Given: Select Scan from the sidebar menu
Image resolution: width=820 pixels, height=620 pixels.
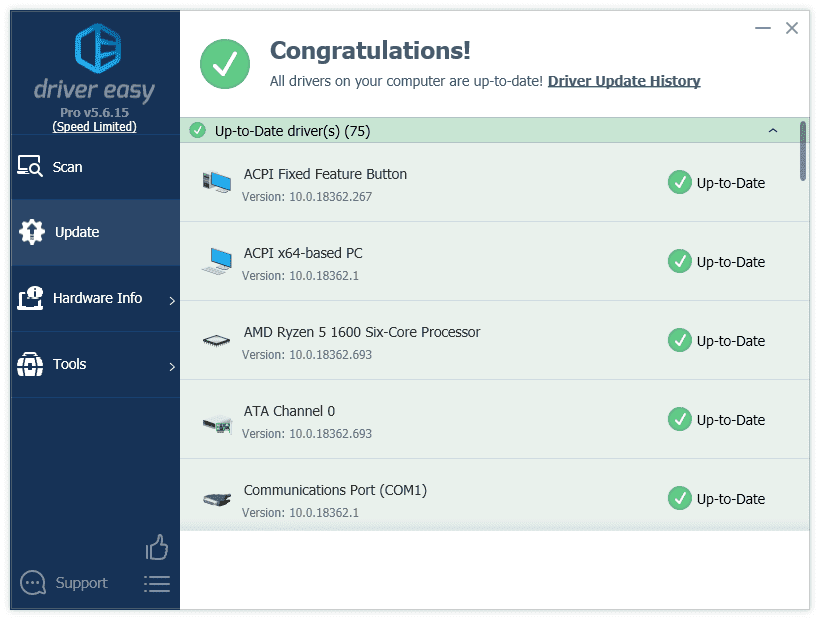Looking at the screenshot, I should (68, 167).
